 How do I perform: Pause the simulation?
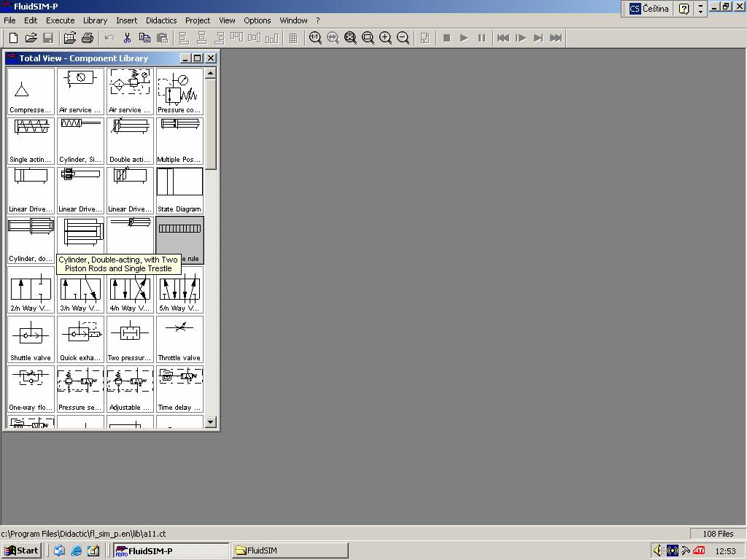coord(481,38)
